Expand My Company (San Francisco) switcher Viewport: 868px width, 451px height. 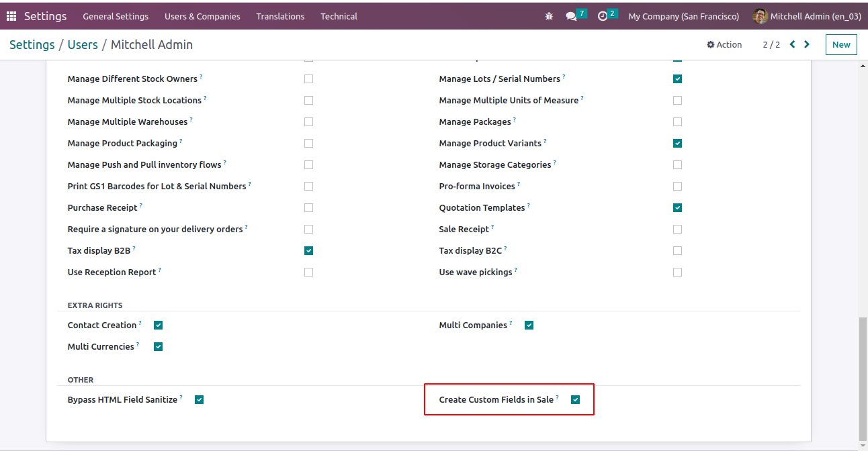tap(683, 16)
